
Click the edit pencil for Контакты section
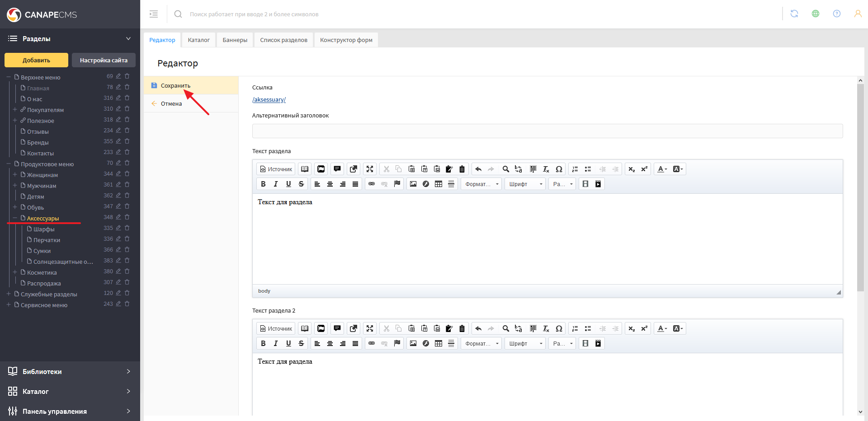point(118,152)
